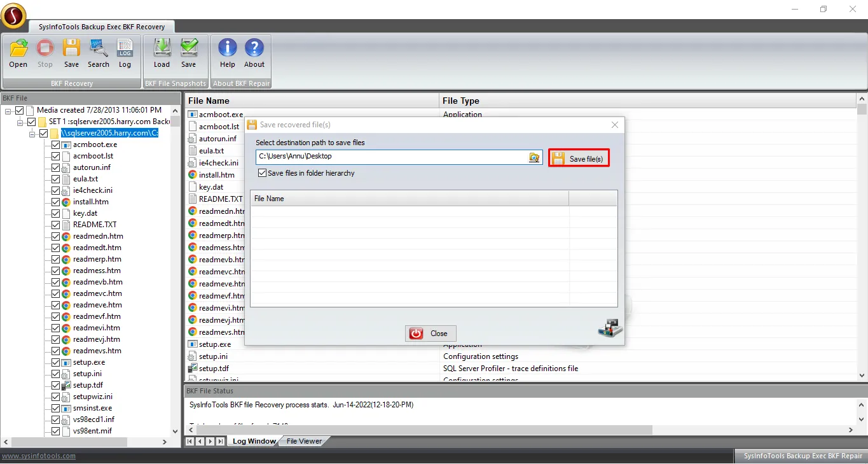Select smsinst.exe in tree
The image size is (868, 464).
click(92, 408)
